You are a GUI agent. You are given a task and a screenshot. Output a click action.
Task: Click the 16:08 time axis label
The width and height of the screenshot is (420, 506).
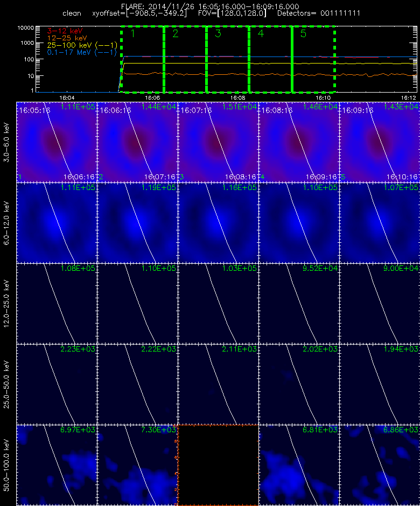point(238,98)
